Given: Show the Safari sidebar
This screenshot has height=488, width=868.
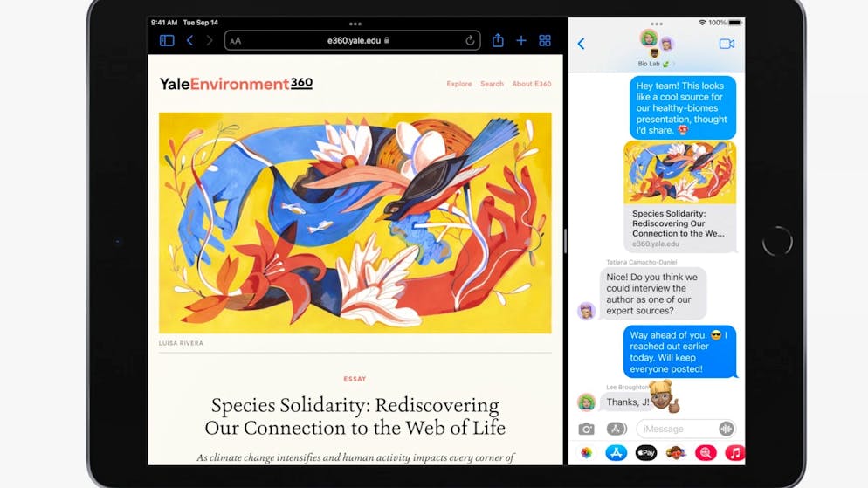Looking at the screenshot, I should click(x=167, y=40).
